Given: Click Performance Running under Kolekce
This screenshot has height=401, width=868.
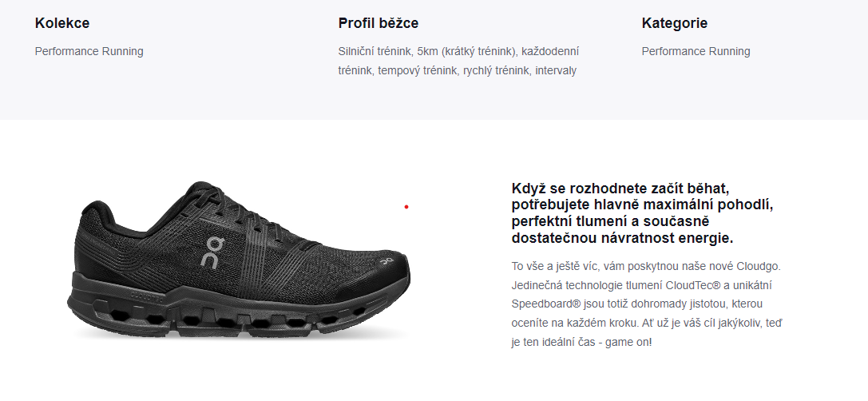Looking at the screenshot, I should [89, 51].
